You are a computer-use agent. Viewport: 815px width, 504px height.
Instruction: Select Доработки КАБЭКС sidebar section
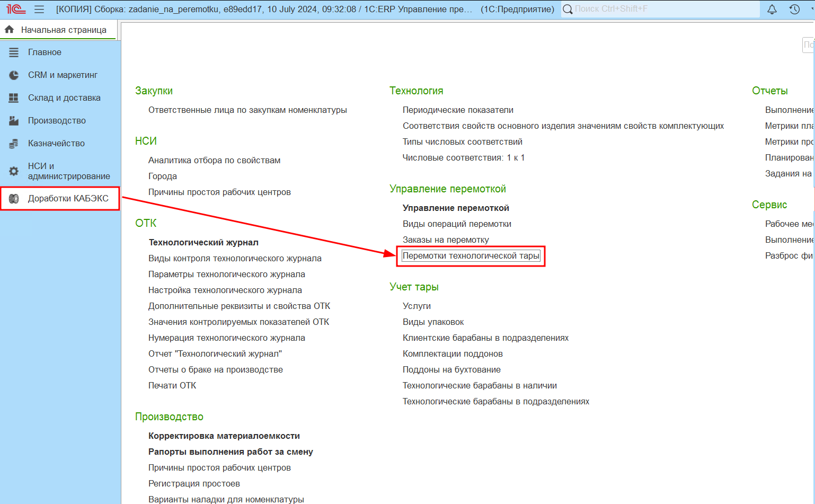click(60, 199)
